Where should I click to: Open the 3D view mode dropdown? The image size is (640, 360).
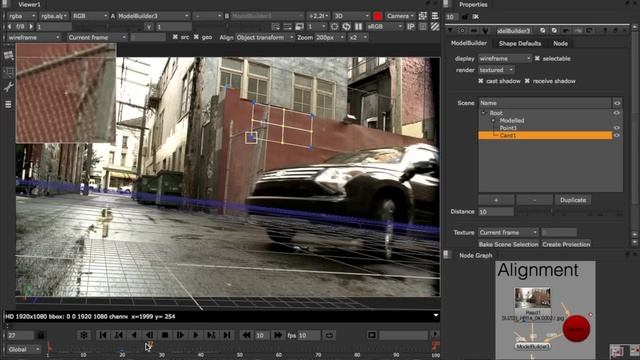[351, 16]
